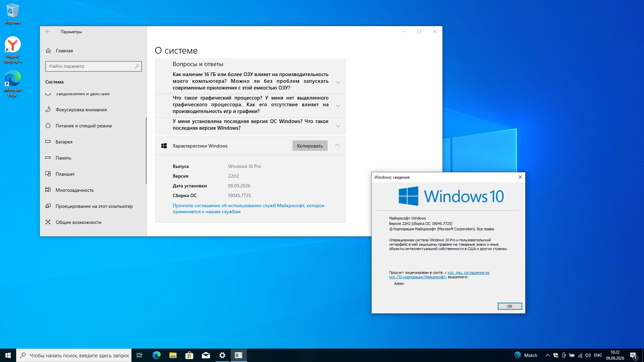Image resolution: width=644 pixels, height=362 pixels.
Task: Open the Microsoft services agreement link
Action: pos(248,208)
